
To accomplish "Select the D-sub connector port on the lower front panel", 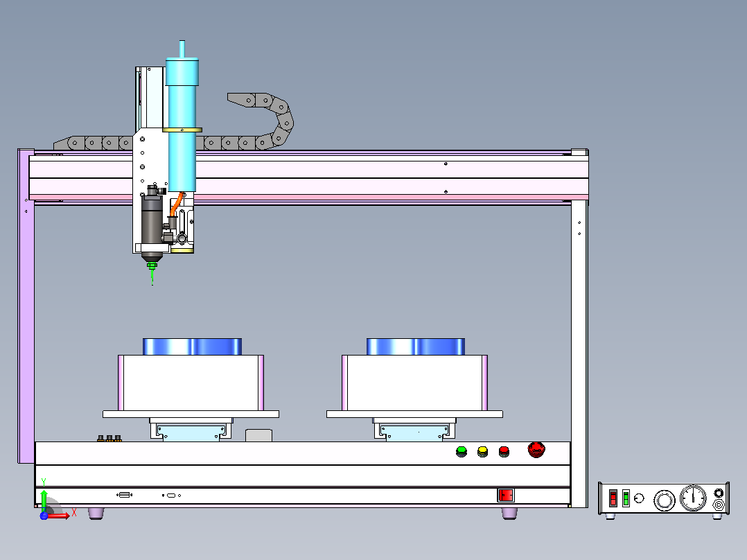I will point(124,495).
